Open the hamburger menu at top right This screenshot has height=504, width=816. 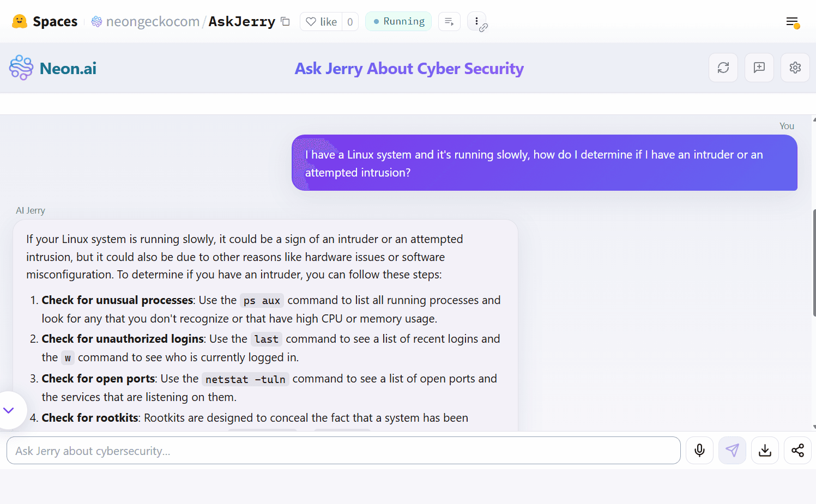coord(792,22)
